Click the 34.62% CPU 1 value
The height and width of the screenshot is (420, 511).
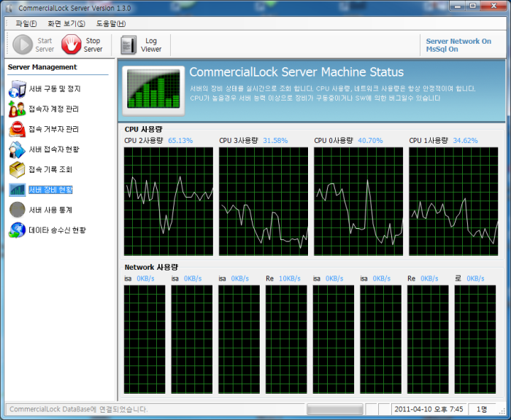pos(466,141)
